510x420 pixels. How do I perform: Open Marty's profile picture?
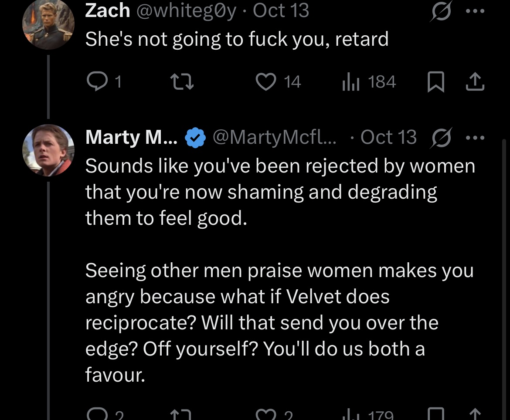click(48, 150)
